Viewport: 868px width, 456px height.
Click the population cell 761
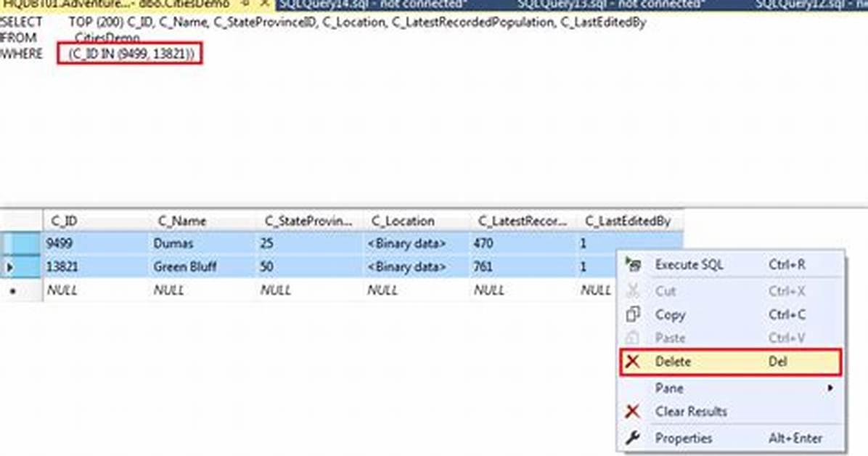point(523,266)
